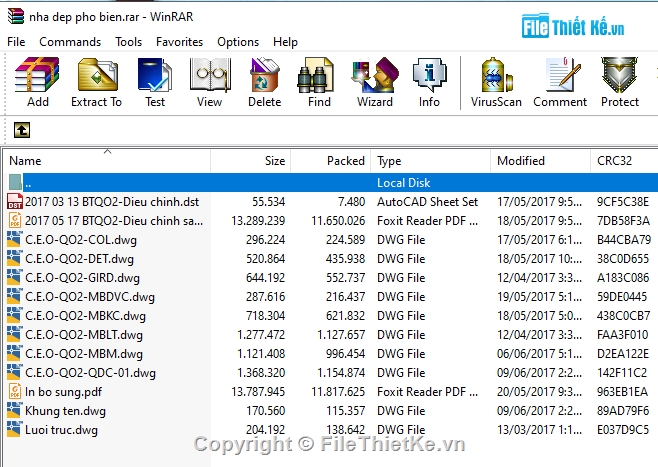
Task: Click the AutoCAD Sheet Set type cell
Action: click(x=427, y=202)
